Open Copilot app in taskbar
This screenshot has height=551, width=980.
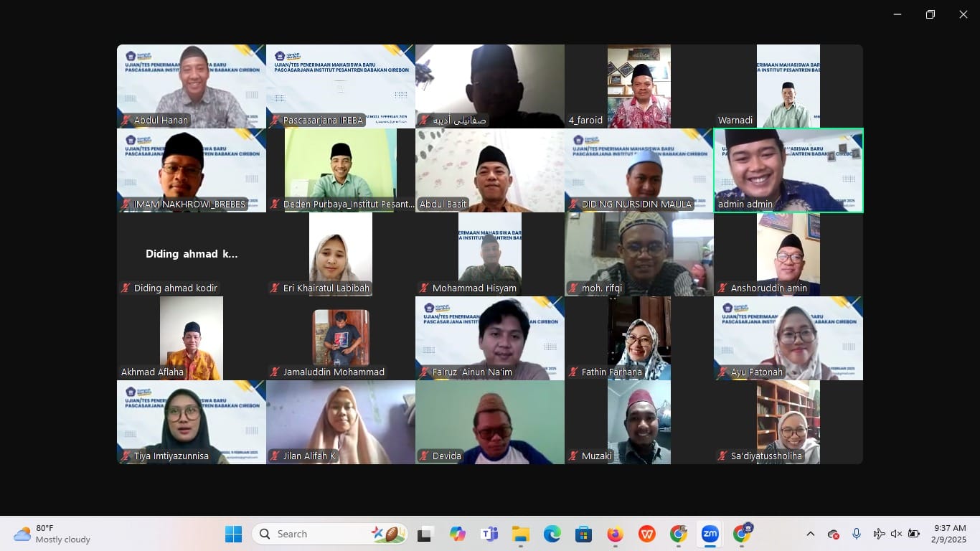(457, 534)
